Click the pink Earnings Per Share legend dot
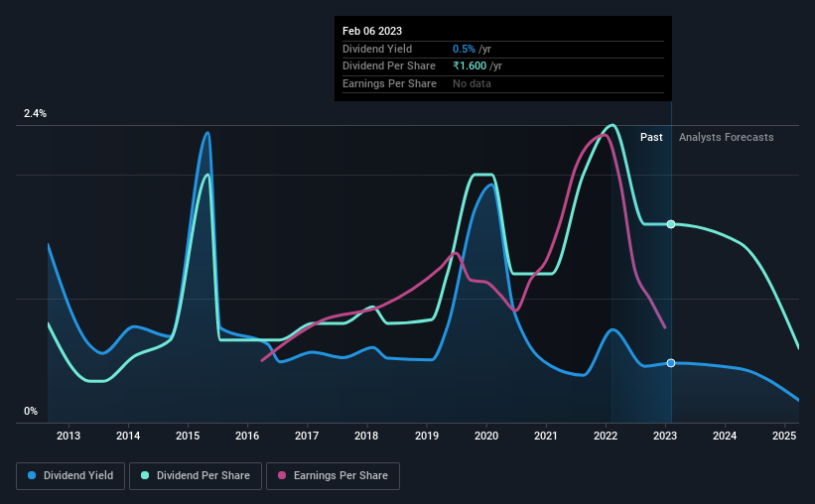Screen dimensions: 815x504 tap(282, 475)
